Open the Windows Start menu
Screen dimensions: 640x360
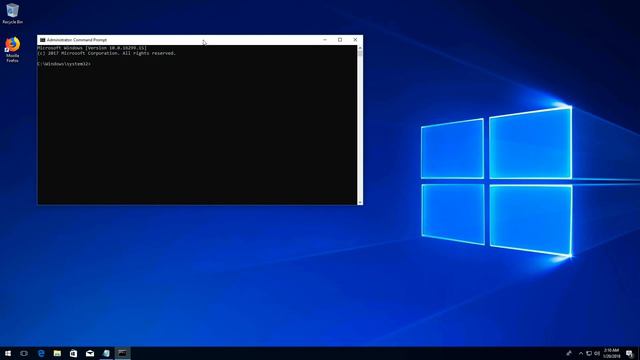pyautogui.click(x=8, y=353)
